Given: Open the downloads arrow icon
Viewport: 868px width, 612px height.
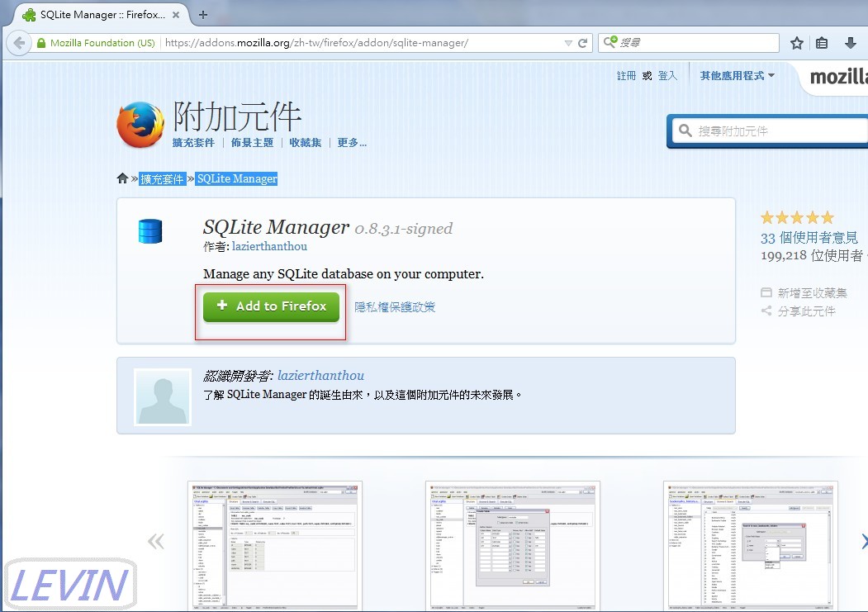Looking at the screenshot, I should click(x=851, y=43).
